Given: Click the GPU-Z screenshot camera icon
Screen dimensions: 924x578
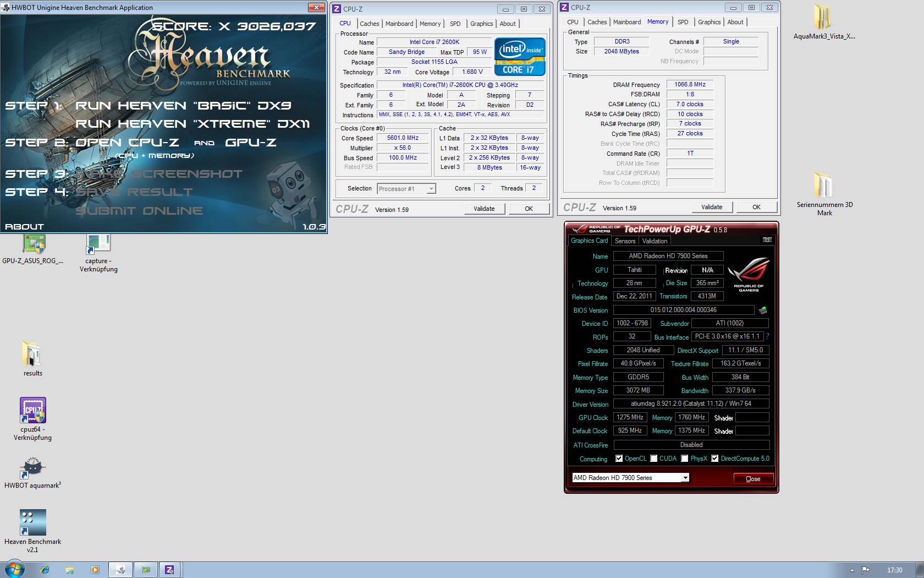Looking at the screenshot, I should pyautogui.click(x=767, y=240).
